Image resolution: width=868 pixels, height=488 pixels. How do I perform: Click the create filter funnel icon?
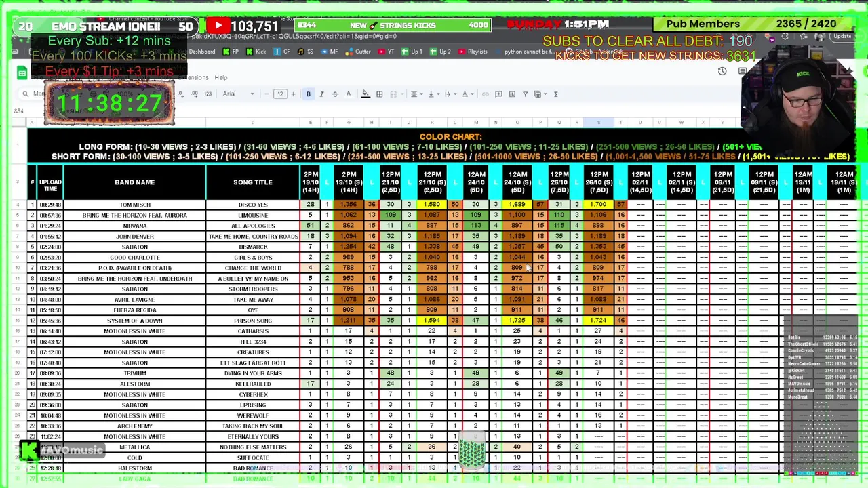click(x=525, y=94)
